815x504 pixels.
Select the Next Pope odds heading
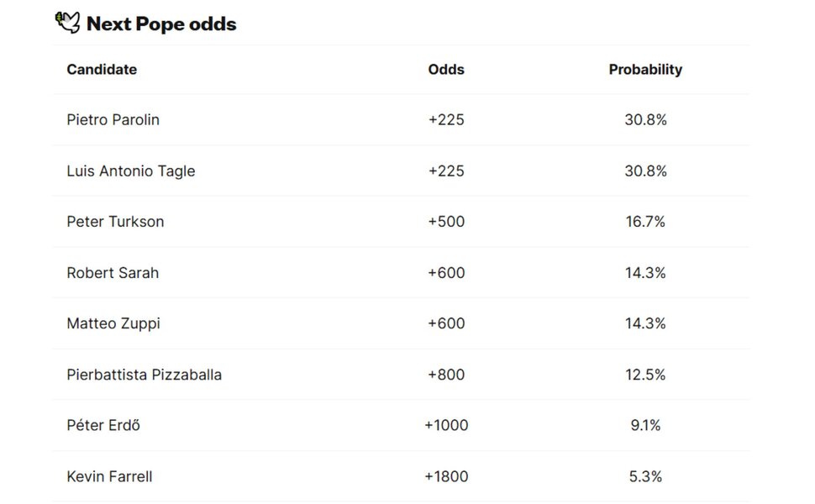(x=161, y=24)
